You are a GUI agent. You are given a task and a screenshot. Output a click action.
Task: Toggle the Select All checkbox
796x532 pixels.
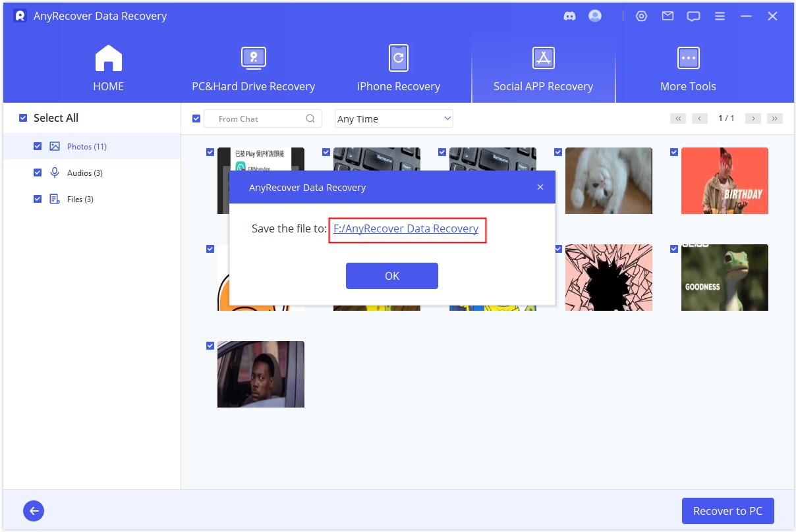[x=23, y=118]
